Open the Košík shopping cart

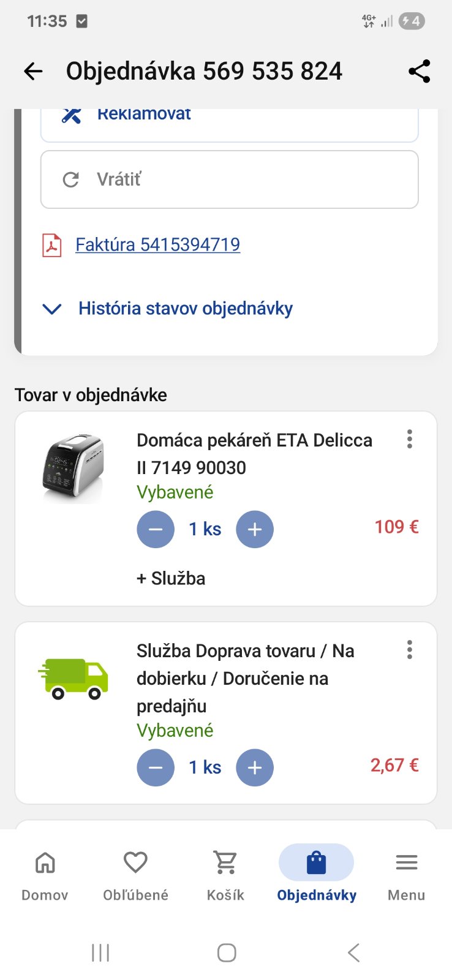click(225, 875)
